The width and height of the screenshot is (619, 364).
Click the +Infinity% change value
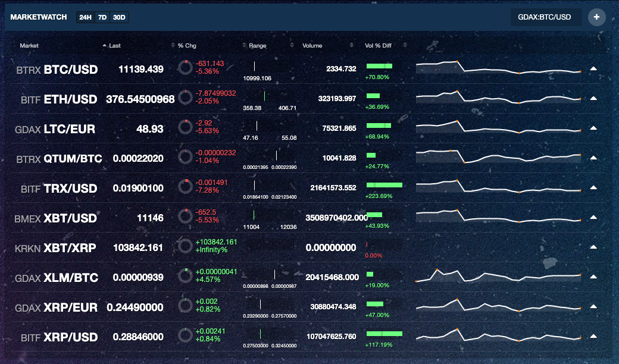211,250
